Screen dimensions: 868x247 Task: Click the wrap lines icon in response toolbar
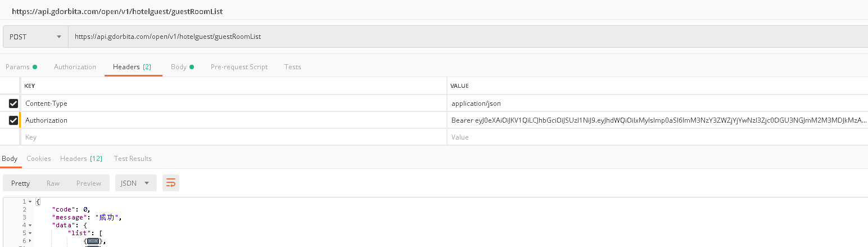point(171,183)
